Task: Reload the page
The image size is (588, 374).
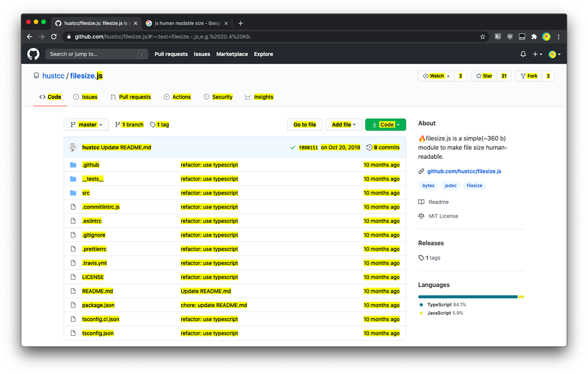Action: tap(54, 36)
